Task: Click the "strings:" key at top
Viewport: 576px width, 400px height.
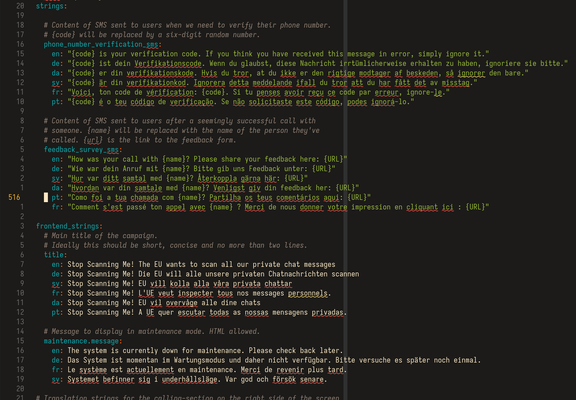Action: point(51,6)
